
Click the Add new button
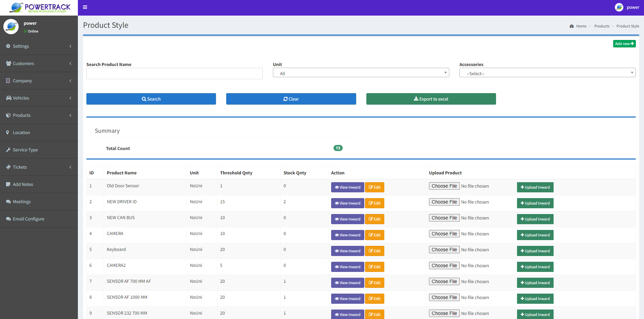tap(624, 44)
